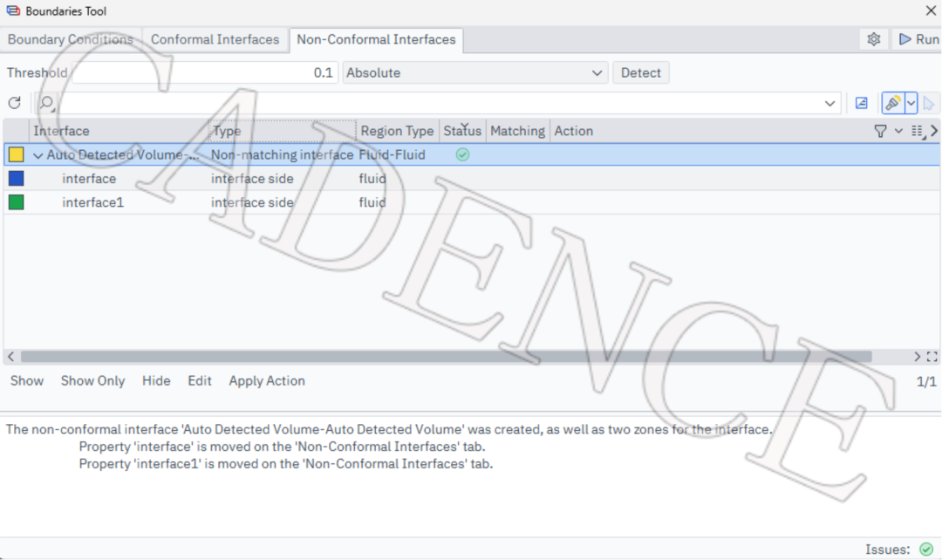Image resolution: width=942 pixels, height=560 pixels.
Task: Click the Interface column header
Action: 119,131
